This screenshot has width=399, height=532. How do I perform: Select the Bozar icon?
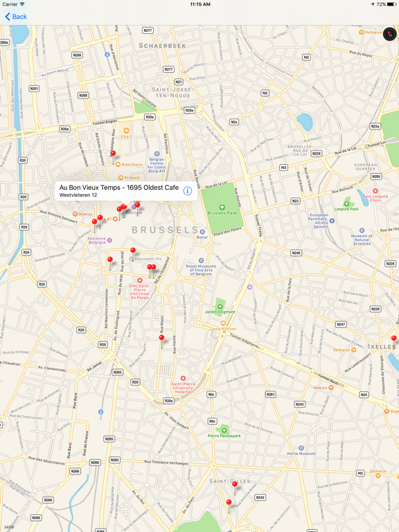click(202, 232)
